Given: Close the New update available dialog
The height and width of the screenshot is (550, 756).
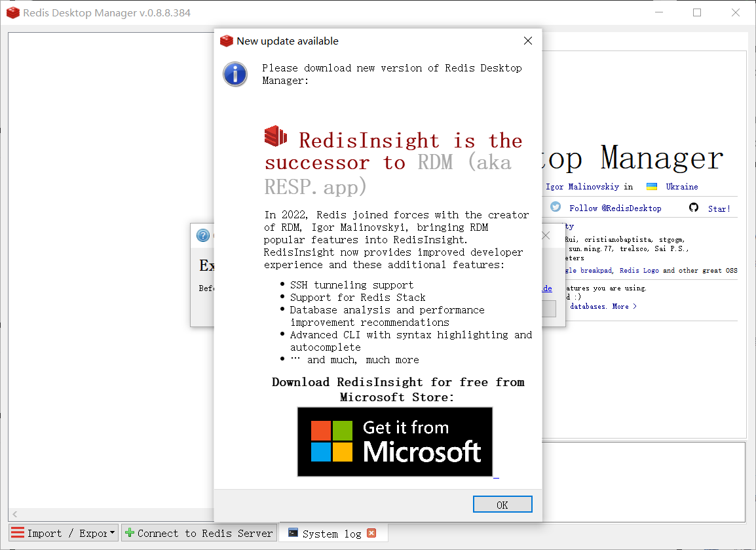Looking at the screenshot, I should (x=528, y=41).
